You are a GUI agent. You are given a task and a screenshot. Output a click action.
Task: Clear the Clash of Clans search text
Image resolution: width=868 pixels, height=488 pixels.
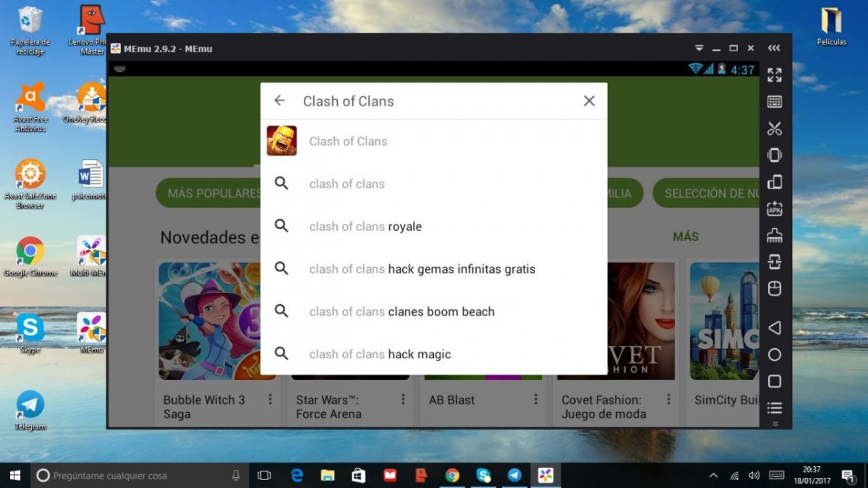pyautogui.click(x=590, y=101)
